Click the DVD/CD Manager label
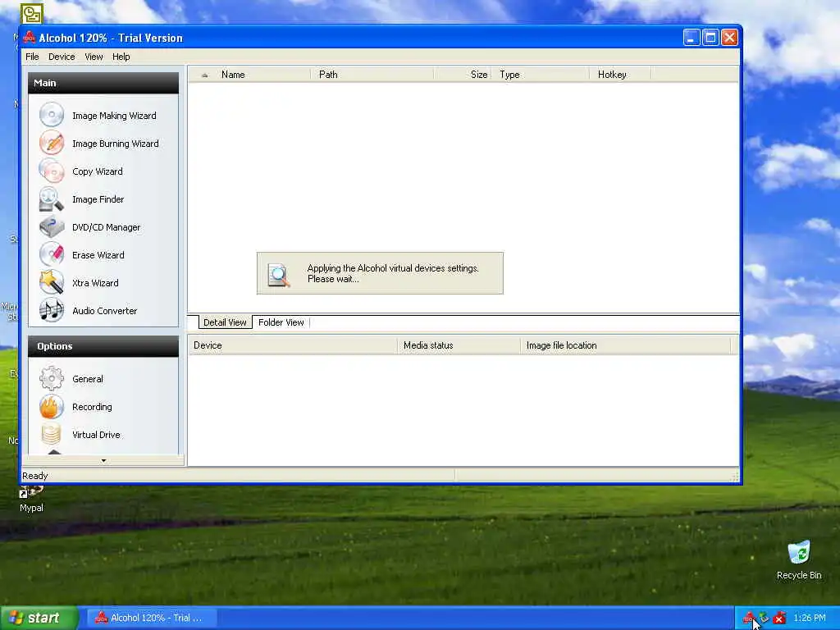The image size is (840, 630). point(106,227)
